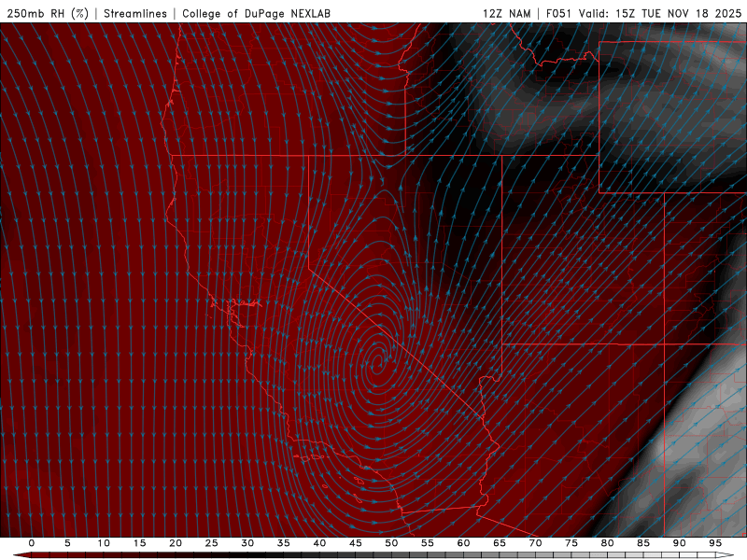Image resolution: width=747 pixels, height=560 pixels.
Task: Click the 95 label on the color scale
Action: click(715, 543)
